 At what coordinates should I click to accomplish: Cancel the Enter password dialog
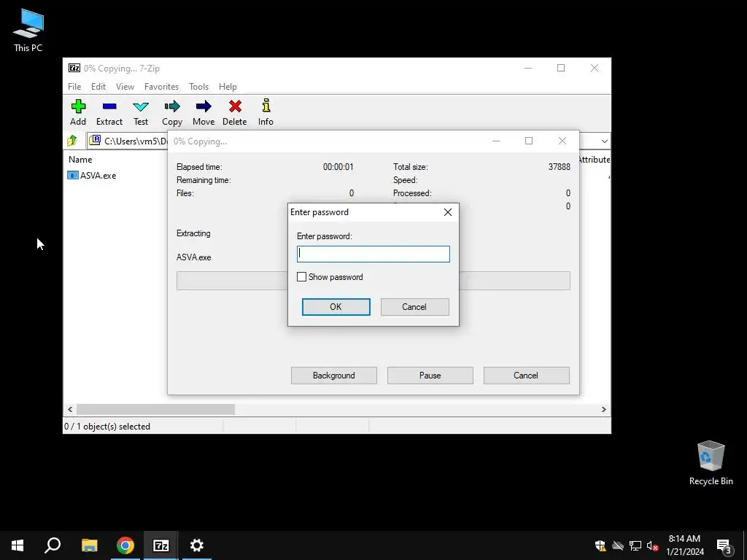point(414,307)
